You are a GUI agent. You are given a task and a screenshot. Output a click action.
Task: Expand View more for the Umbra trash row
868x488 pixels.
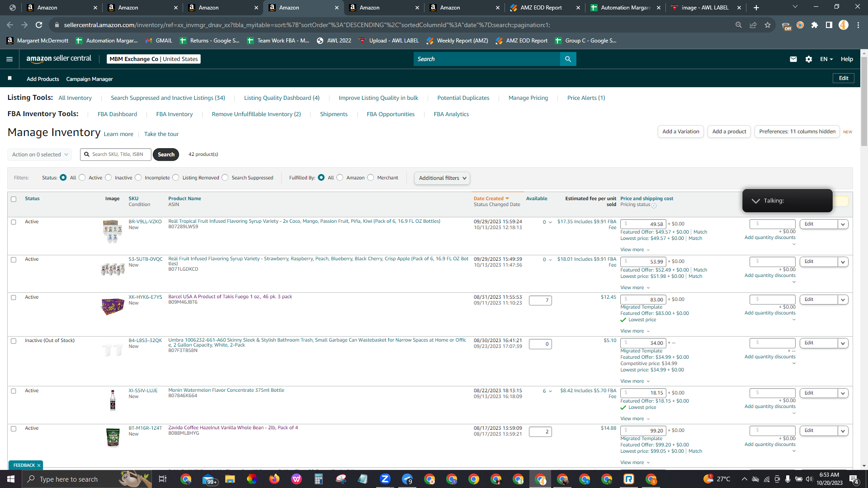(635, 381)
